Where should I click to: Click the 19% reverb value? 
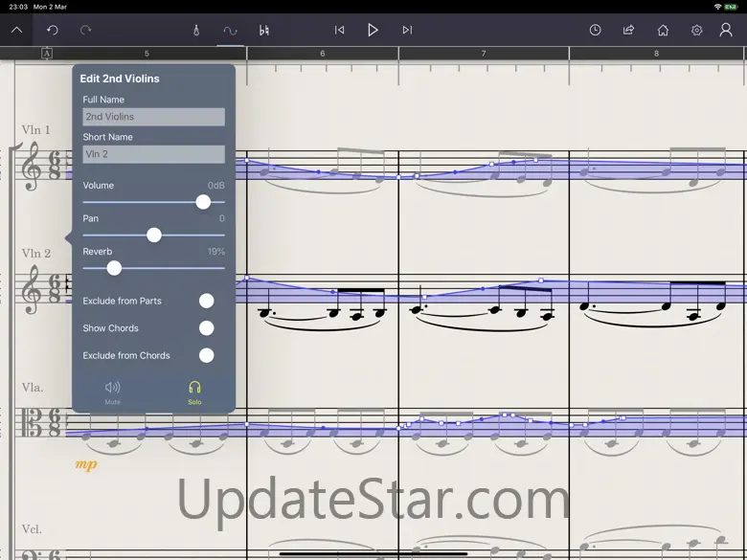click(215, 252)
